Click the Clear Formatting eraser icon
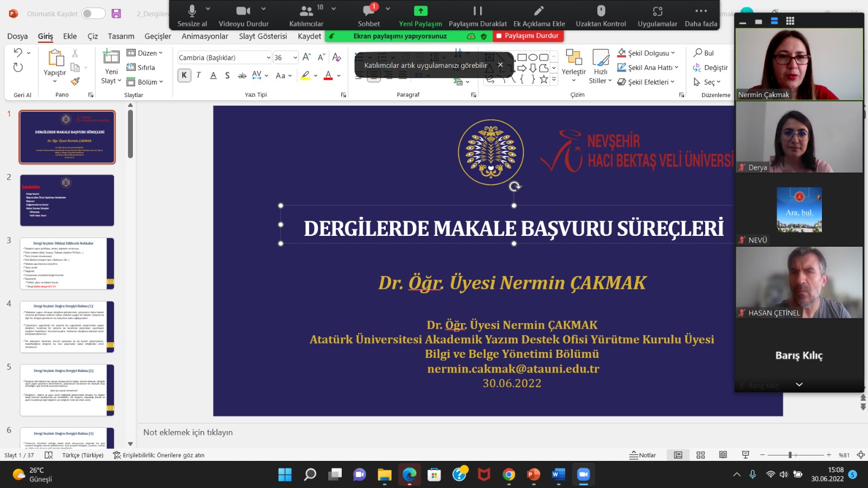The width and height of the screenshot is (868, 488). point(336,57)
